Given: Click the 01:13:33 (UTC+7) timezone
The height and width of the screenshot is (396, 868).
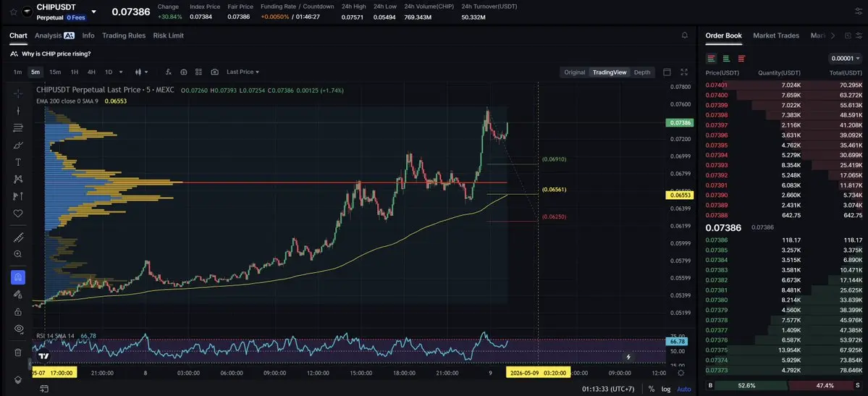Looking at the screenshot, I should (x=608, y=389).
